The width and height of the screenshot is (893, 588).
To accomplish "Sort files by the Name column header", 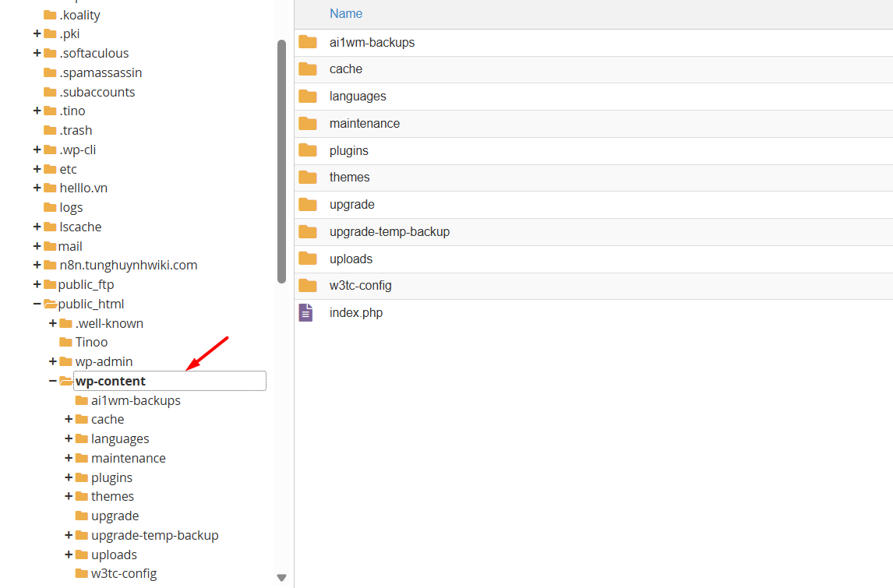I will tap(346, 14).
